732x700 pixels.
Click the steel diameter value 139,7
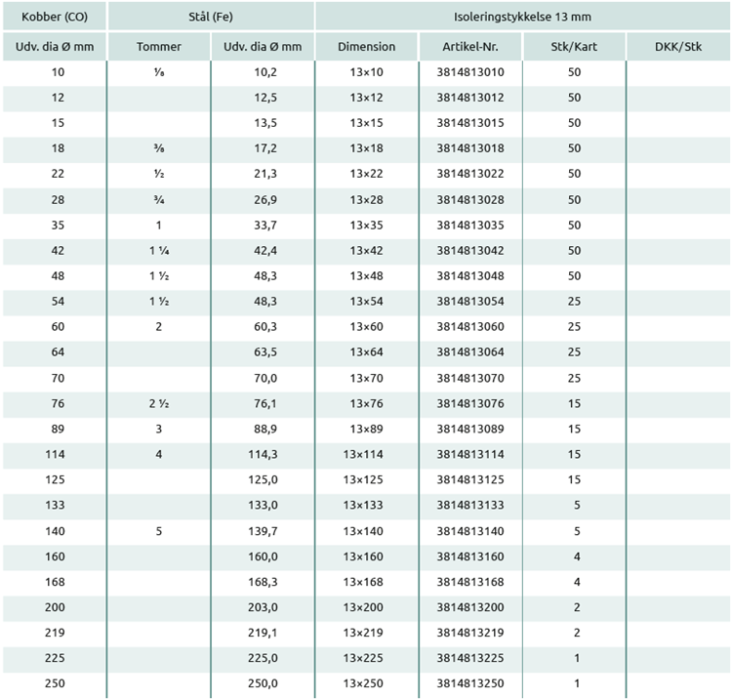tap(263, 531)
